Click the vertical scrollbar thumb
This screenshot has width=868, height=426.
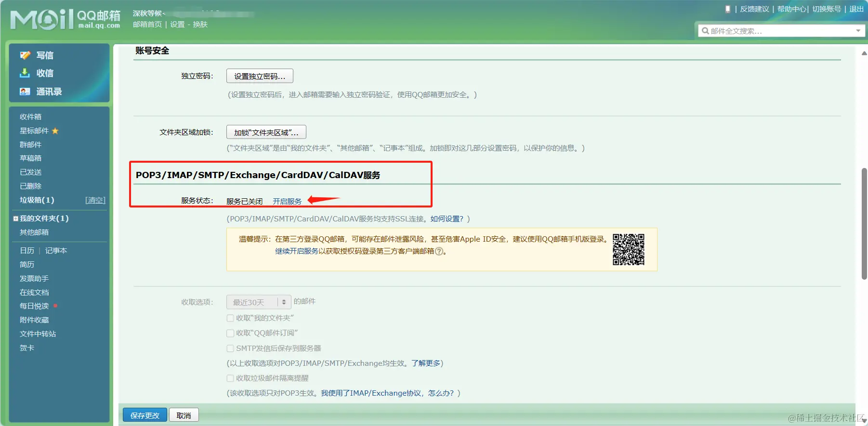[864, 224]
